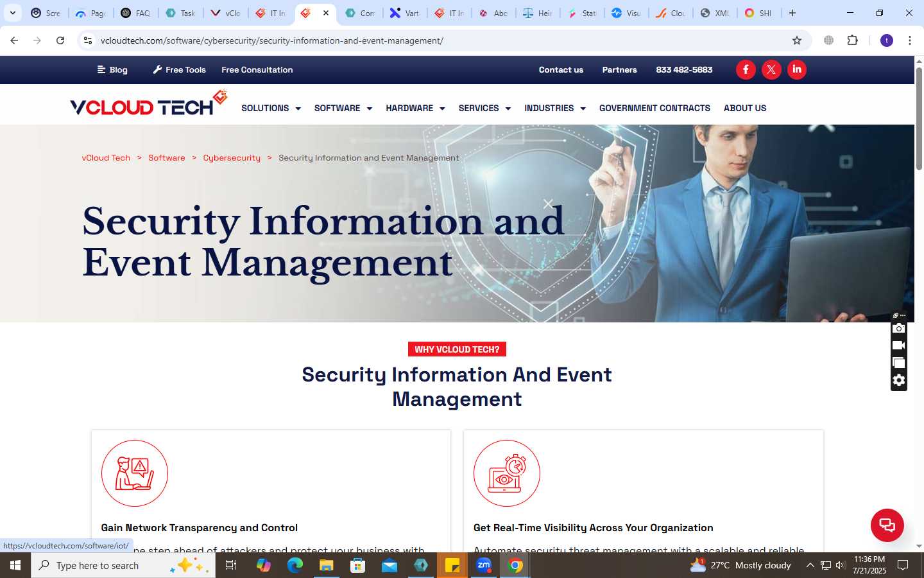Open Zoom app from taskbar
Viewport: 924px width, 578px height.
pos(484,565)
